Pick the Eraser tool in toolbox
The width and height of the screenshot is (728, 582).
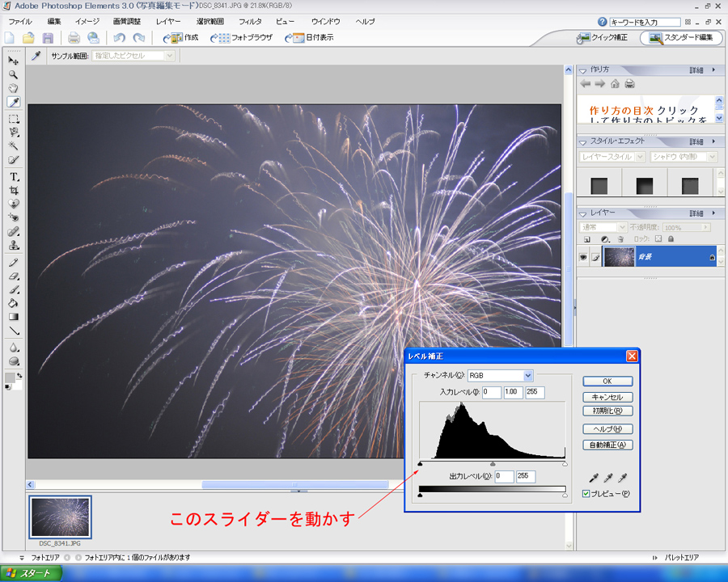(14, 276)
